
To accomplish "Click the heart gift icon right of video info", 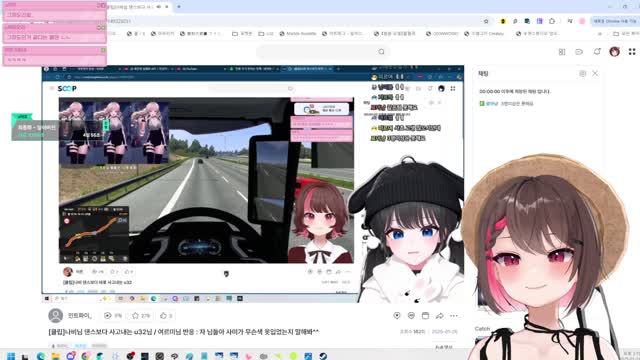I will click(x=397, y=316).
